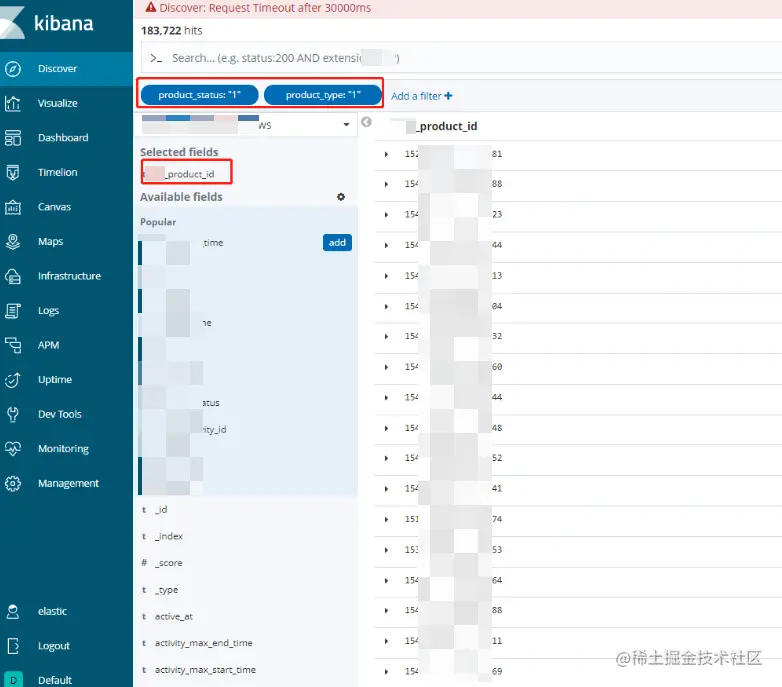Click the elastic user icon
Image resolution: width=782 pixels, height=687 pixels.
[x=12, y=611]
